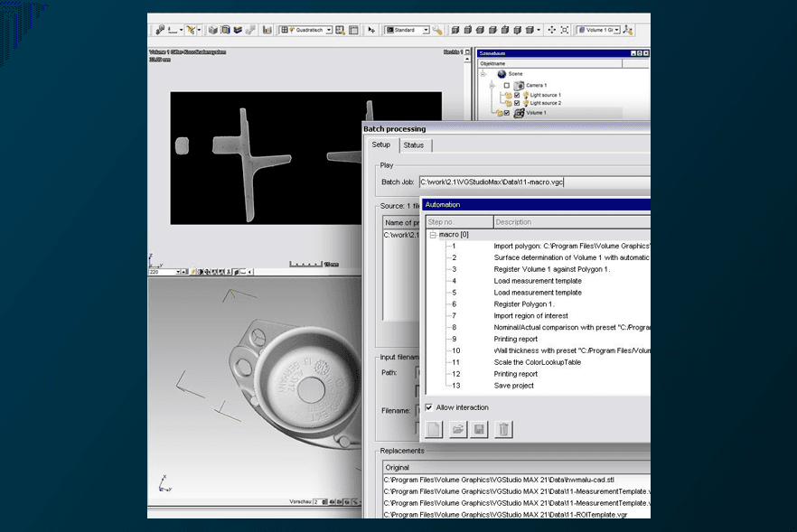Image resolution: width=797 pixels, height=532 pixels.
Task: Click the Volume 1 cube icon in scene tree
Action: (519, 113)
